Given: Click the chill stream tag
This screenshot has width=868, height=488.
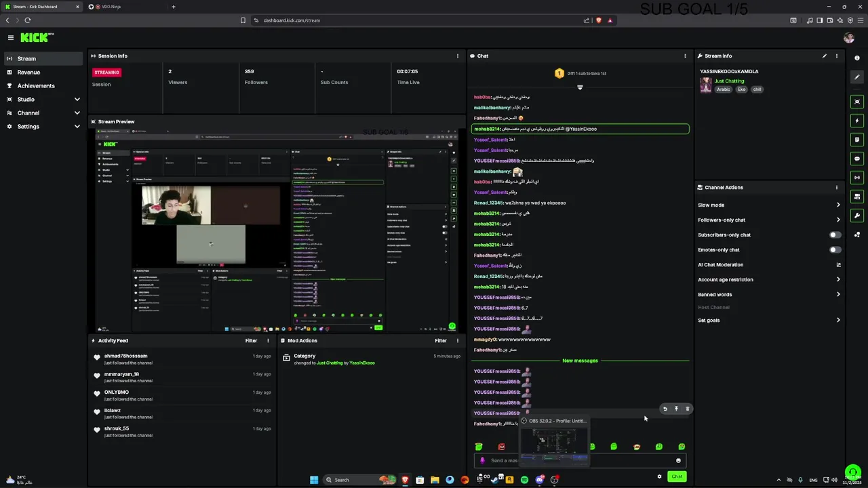Looking at the screenshot, I should click(757, 89).
